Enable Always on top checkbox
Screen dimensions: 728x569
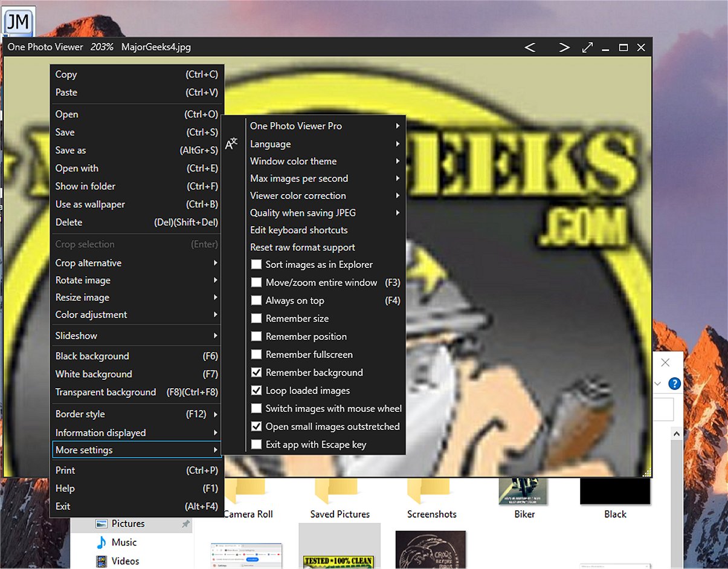point(256,301)
